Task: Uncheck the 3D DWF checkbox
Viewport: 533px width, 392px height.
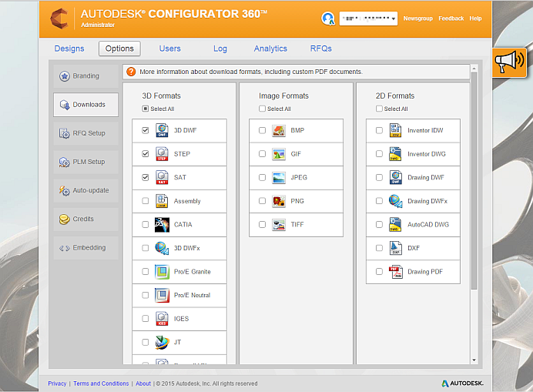Action: coord(145,131)
